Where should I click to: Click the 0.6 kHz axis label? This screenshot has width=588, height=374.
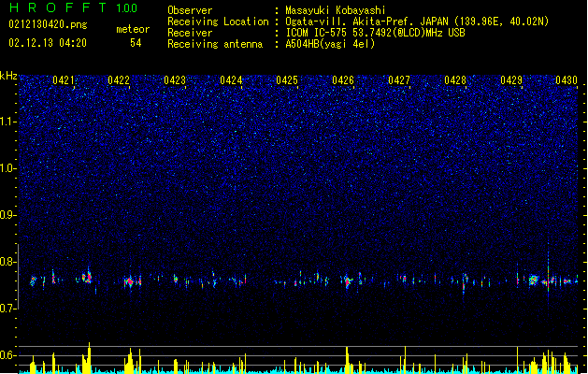click(7, 355)
